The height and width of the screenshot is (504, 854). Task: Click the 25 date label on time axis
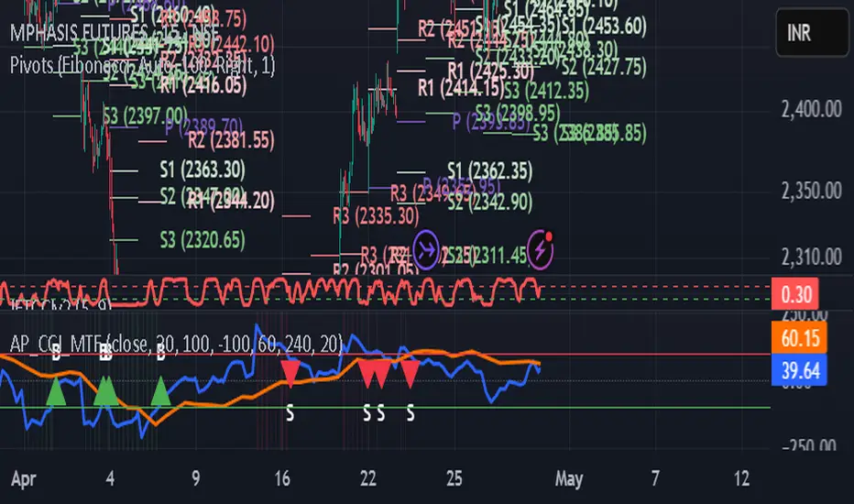454,479
